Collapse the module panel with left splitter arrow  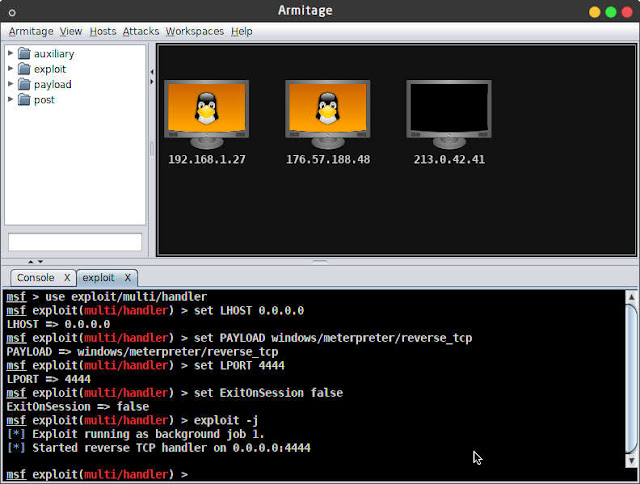tap(151, 72)
